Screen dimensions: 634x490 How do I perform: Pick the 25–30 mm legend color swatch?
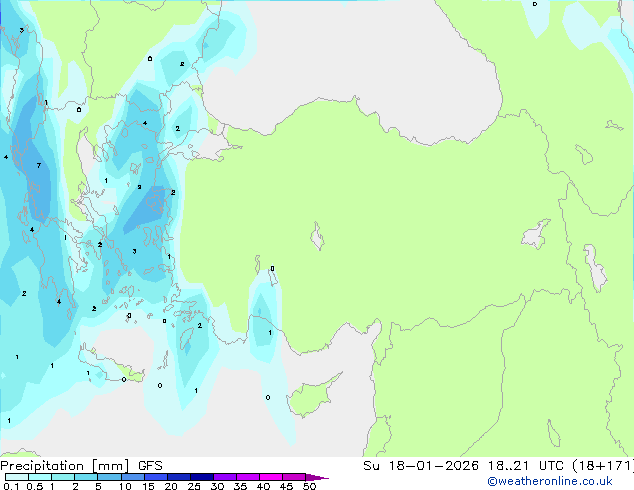click(201, 477)
